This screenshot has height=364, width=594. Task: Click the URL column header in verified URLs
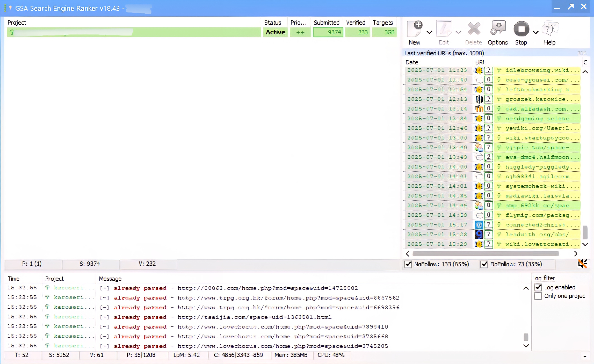coord(480,62)
